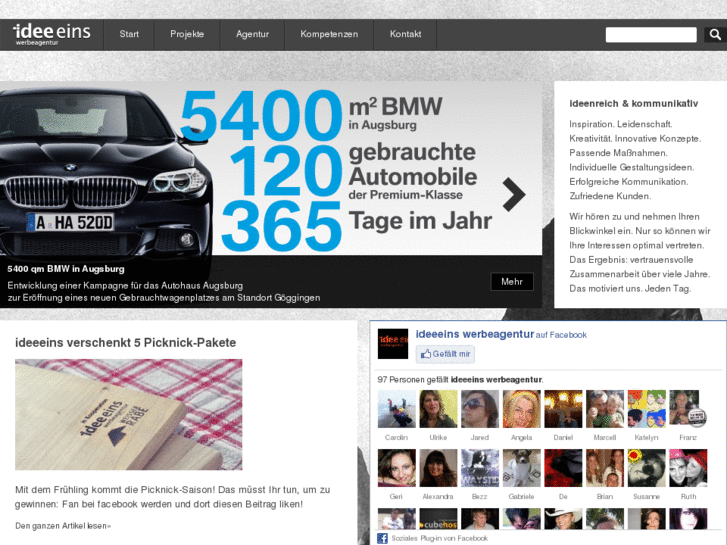The width and height of the screenshot is (727, 545).
Task: Open Marcell's profile picture
Action: coord(605,409)
